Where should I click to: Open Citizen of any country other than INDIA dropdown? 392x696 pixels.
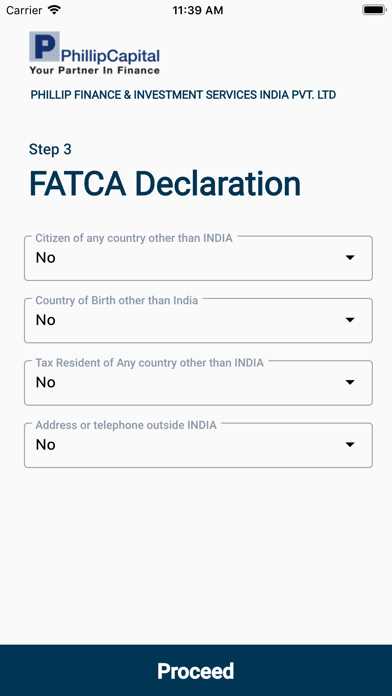198,258
